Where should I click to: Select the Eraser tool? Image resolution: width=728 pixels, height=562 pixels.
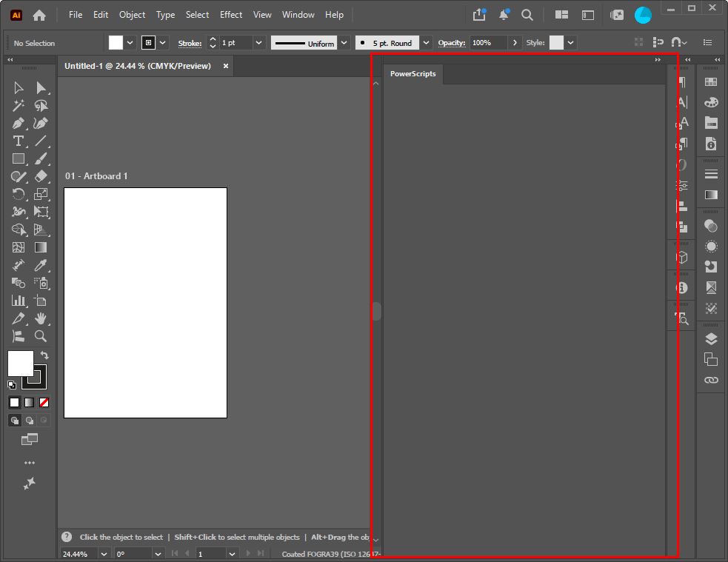pyautogui.click(x=41, y=176)
